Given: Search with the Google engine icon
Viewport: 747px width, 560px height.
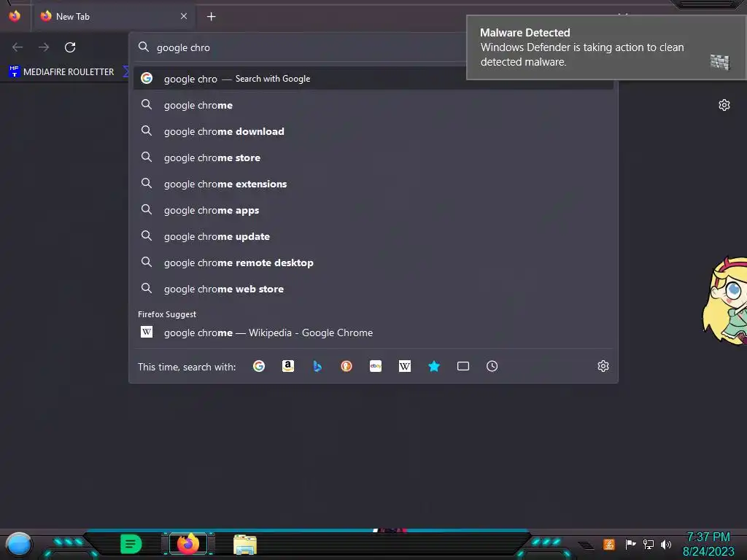Looking at the screenshot, I should [259, 366].
